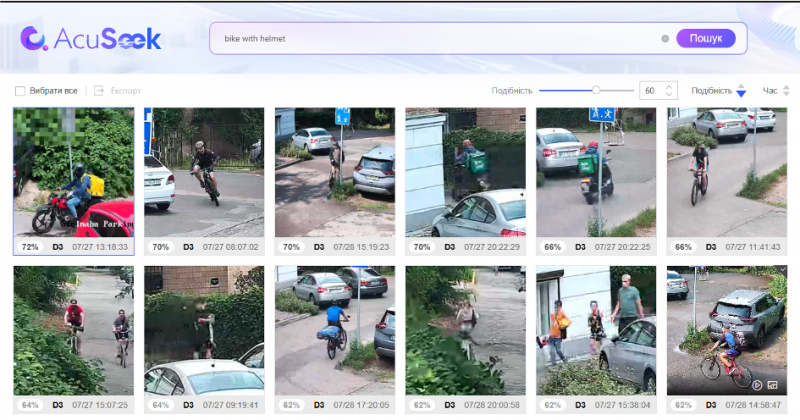Screen dimensions: 800x420
Task: Clear the search query with the X icon
Action: tap(665, 39)
